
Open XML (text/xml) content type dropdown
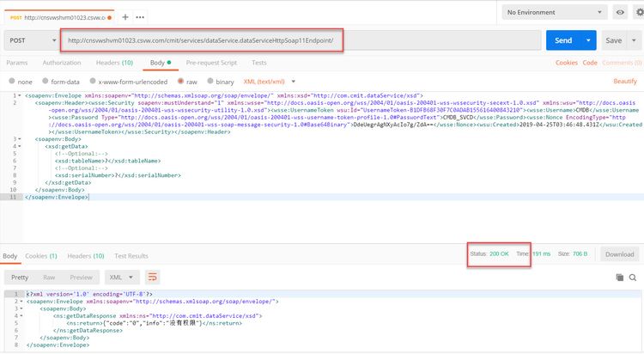coord(268,81)
